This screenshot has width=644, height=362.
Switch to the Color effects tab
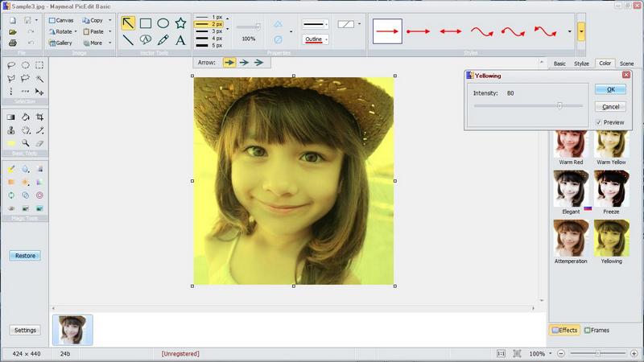coord(605,64)
